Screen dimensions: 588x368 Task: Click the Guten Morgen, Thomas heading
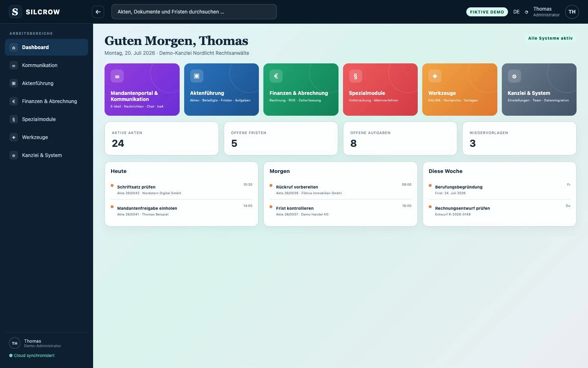[x=176, y=41]
